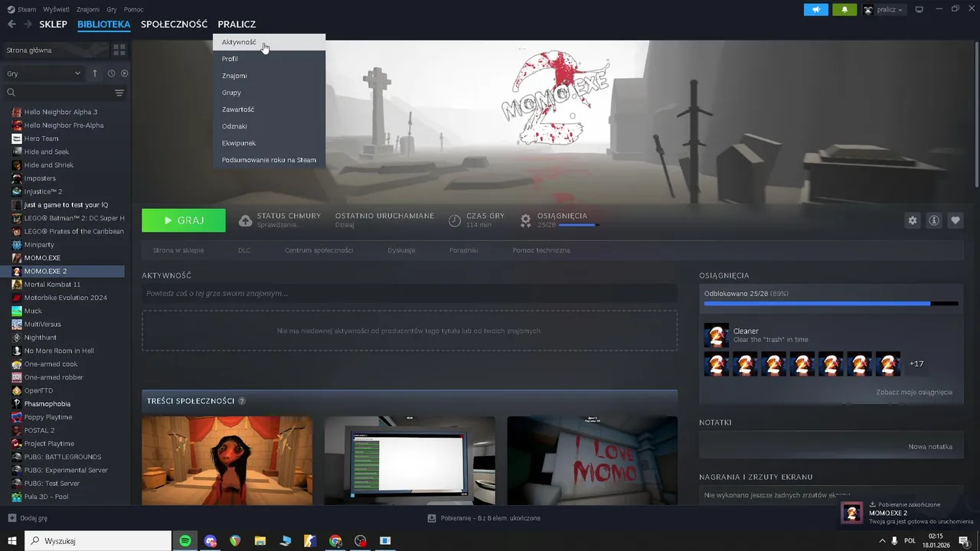
Task: Open the notifications bell icon
Action: click(844, 10)
